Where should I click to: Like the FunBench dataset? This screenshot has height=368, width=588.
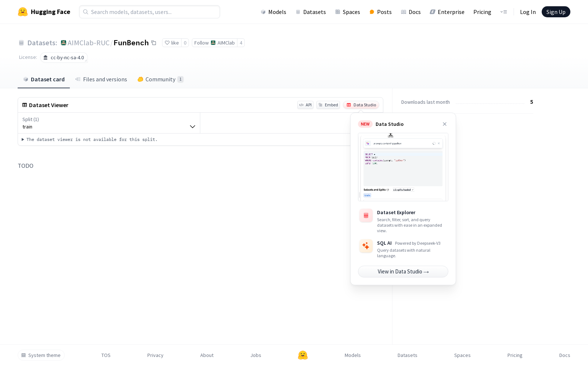click(172, 43)
